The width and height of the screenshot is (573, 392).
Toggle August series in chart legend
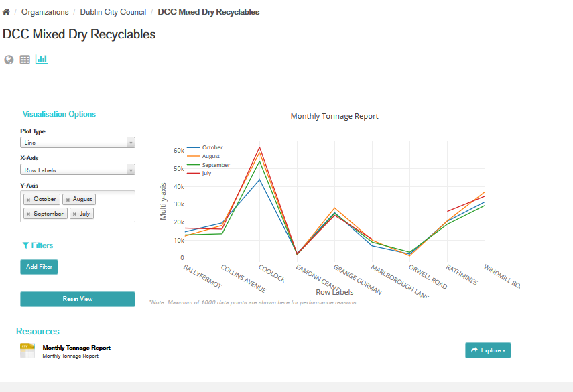point(210,156)
